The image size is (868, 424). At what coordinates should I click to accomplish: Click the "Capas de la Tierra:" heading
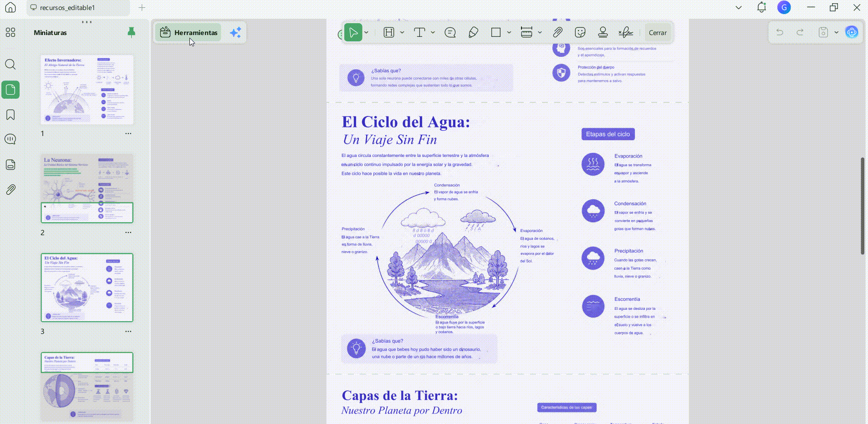coord(400,395)
